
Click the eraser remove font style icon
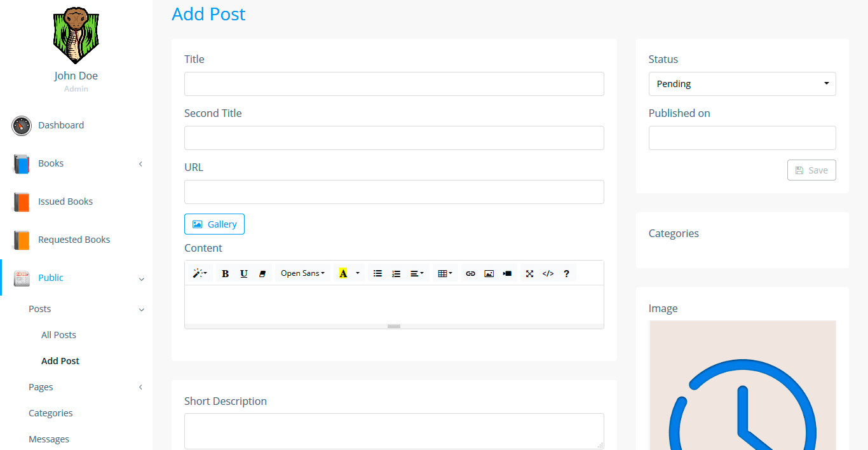click(x=262, y=273)
